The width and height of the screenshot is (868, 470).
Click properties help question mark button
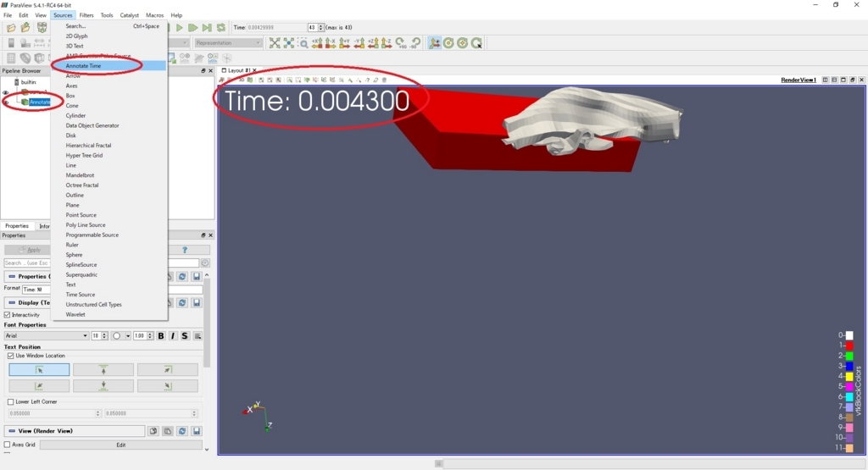[185, 250]
